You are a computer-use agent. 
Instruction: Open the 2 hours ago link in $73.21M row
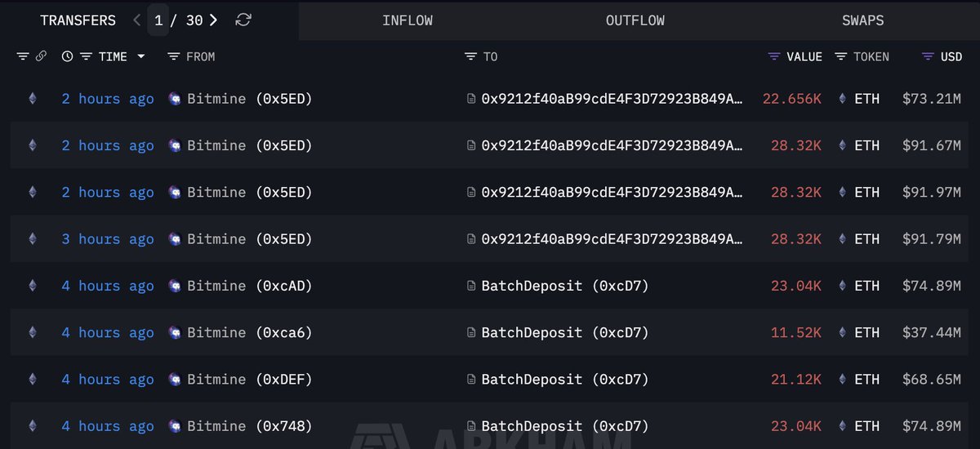coord(108,99)
